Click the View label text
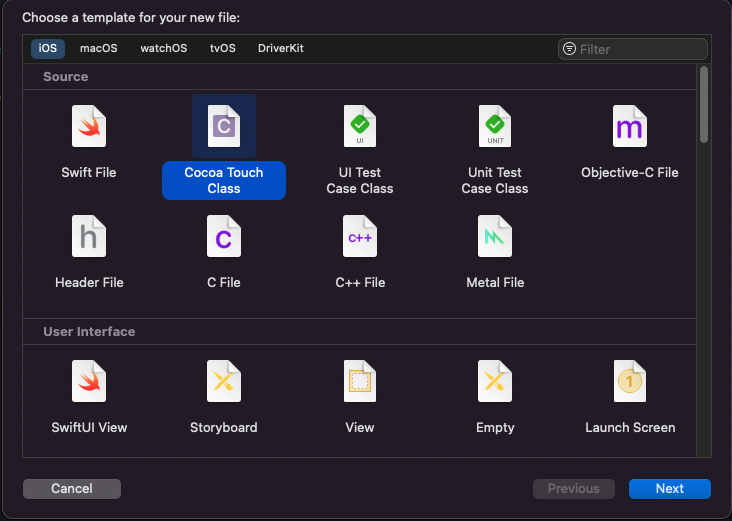Image resolution: width=732 pixels, height=521 pixels. point(359,428)
